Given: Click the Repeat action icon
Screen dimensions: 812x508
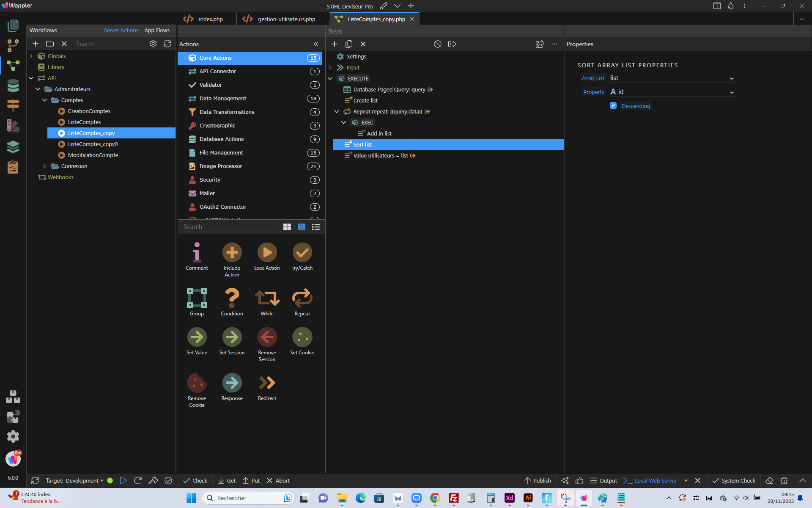Looking at the screenshot, I should click(302, 298).
